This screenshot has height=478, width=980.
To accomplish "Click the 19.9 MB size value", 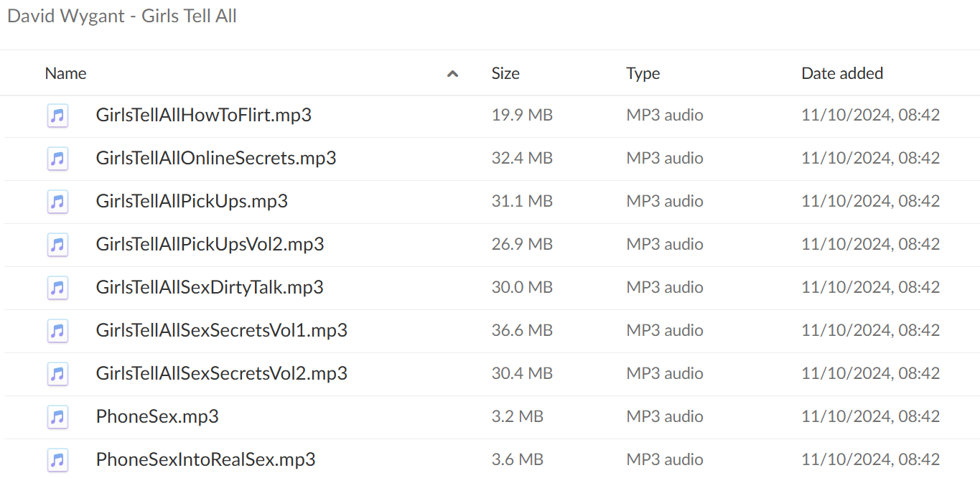I will point(522,115).
